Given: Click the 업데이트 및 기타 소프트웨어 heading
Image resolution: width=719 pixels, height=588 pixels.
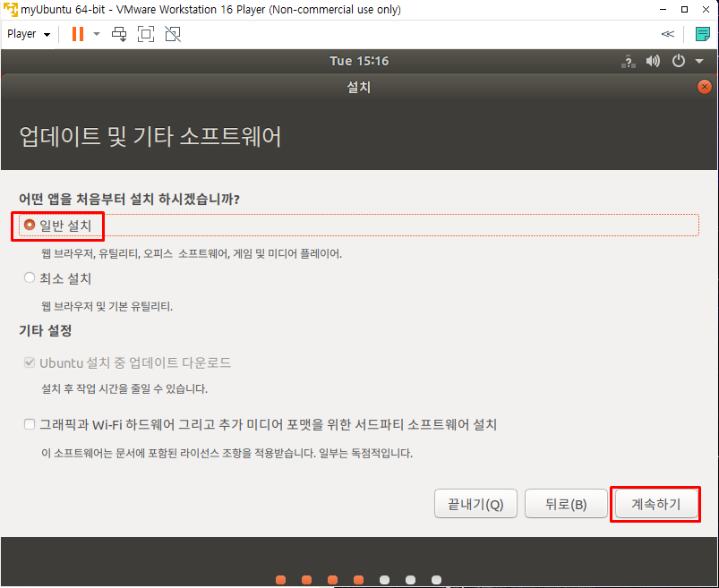Looking at the screenshot, I should [150, 137].
